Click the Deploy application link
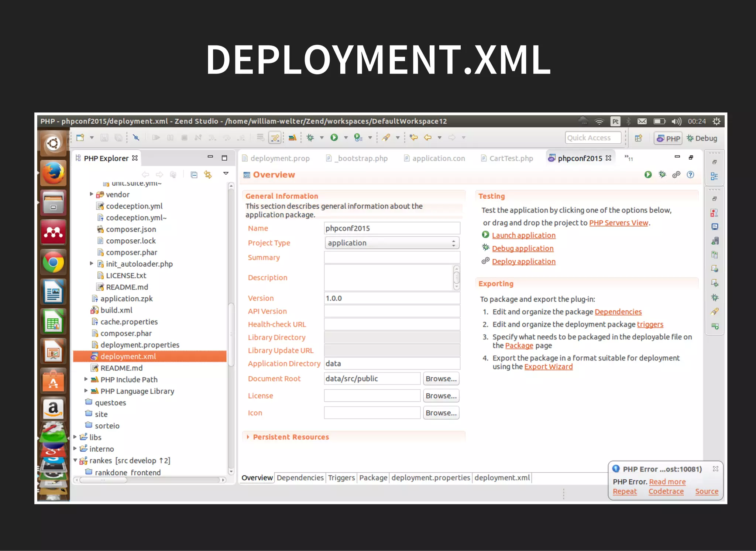756x551 pixels. 523,261
